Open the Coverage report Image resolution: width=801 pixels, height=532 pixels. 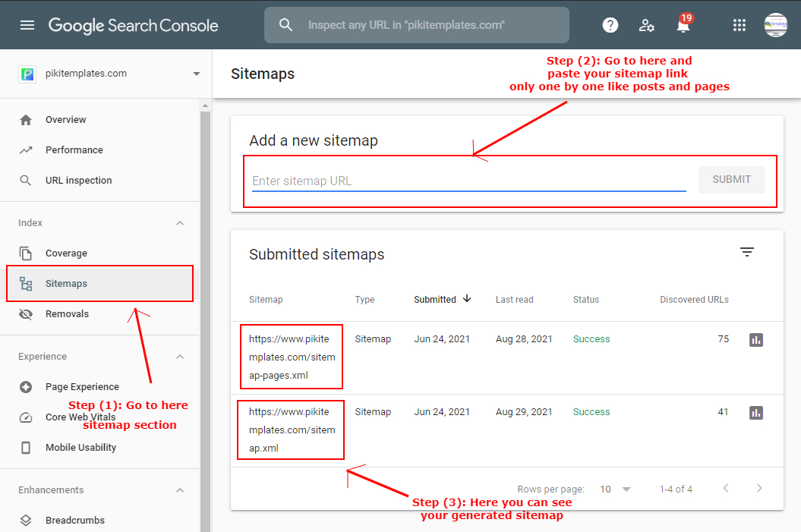point(100,253)
